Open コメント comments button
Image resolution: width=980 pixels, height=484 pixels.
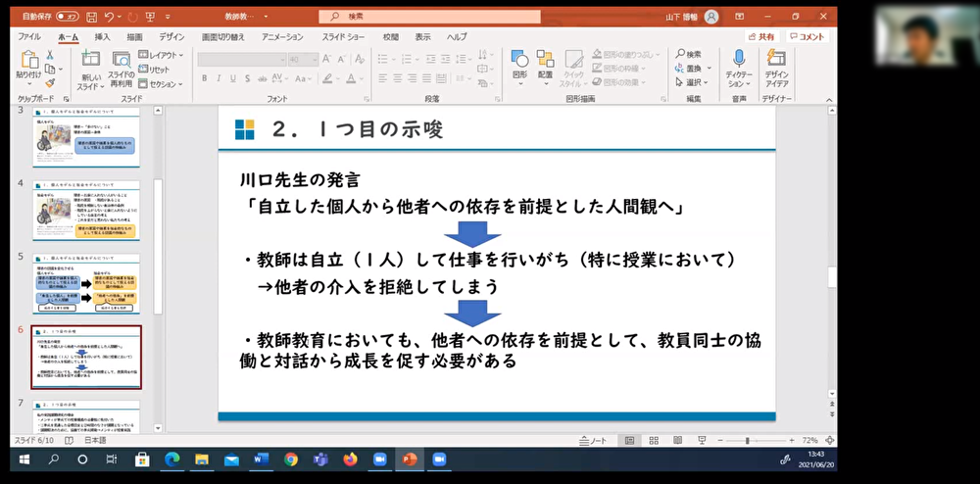(808, 37)
